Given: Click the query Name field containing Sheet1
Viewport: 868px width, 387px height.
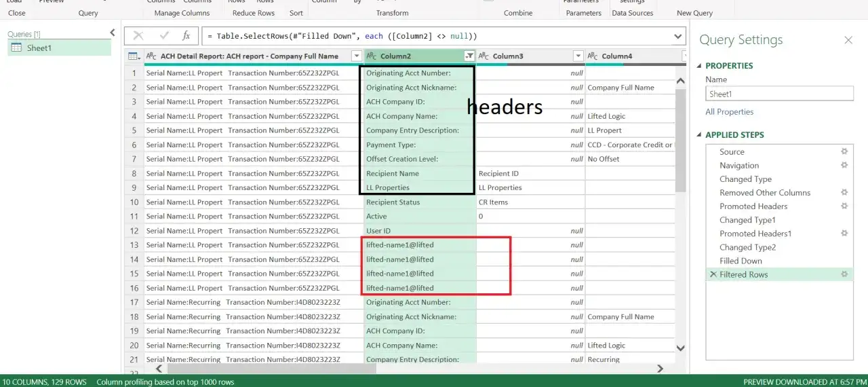Looking at the screenshot, I should [x=779, y=94].
